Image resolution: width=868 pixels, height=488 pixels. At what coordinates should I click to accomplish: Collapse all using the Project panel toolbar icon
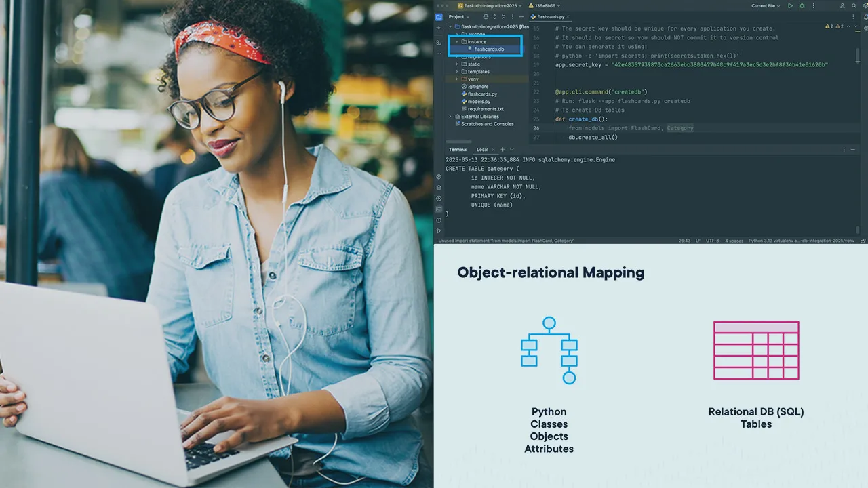(503, 17)
